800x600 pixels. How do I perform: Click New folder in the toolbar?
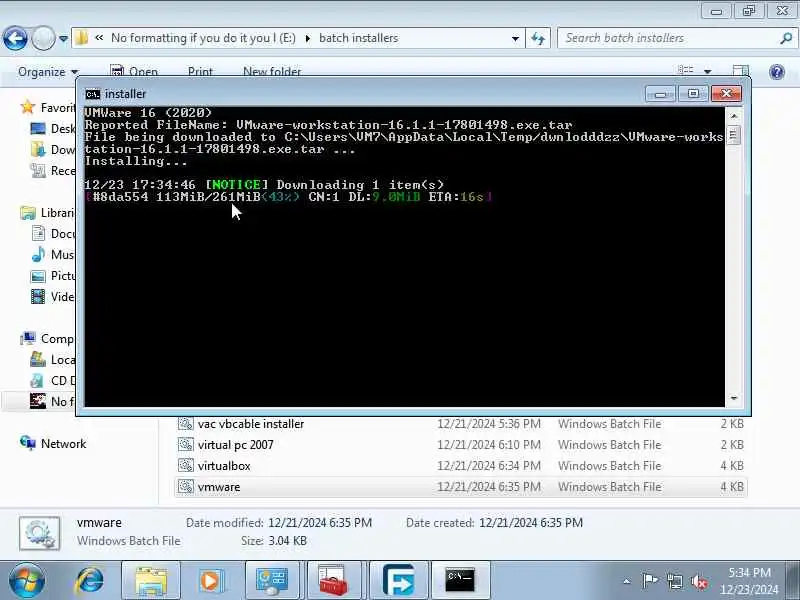(272, 71)
